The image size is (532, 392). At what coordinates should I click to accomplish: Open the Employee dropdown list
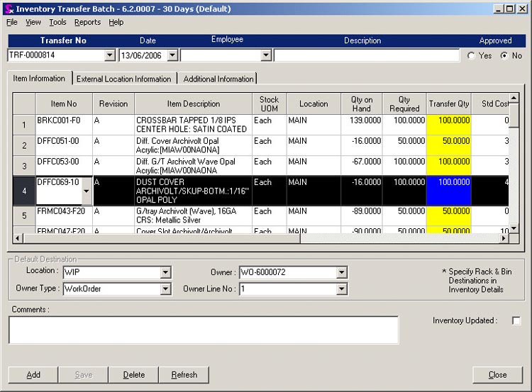[x=266, y=55]
